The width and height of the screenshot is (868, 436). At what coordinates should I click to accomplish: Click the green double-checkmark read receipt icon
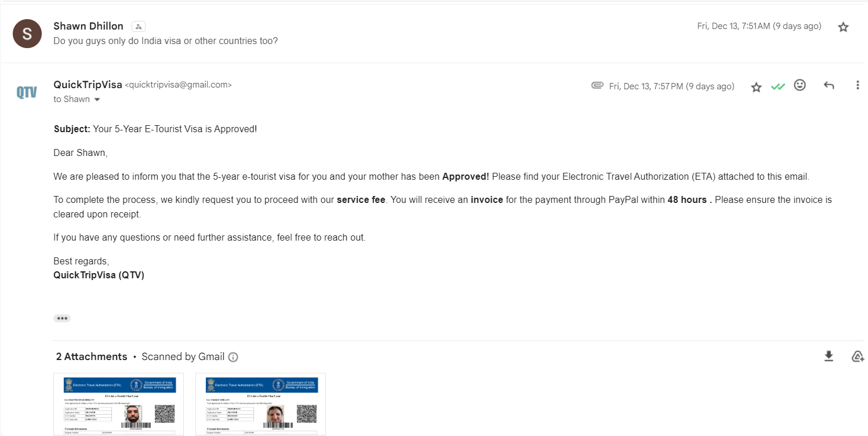click(778, 86)
